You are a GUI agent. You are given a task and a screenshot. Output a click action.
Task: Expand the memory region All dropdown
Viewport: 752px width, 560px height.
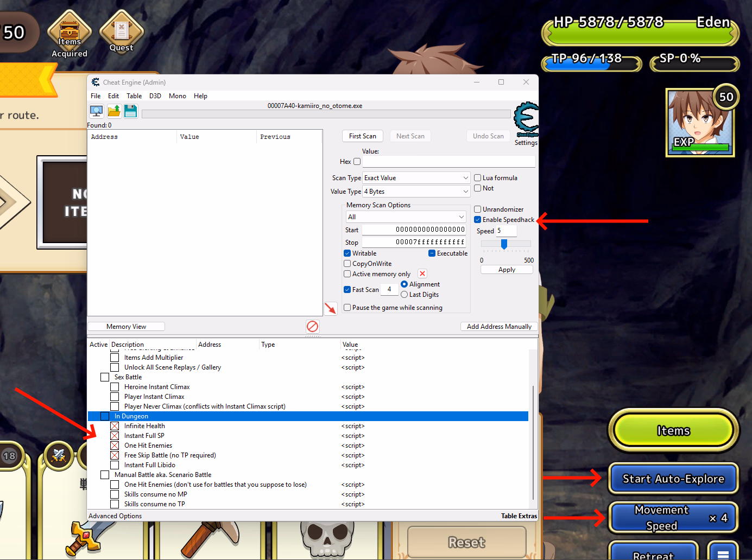click(406, 217)
